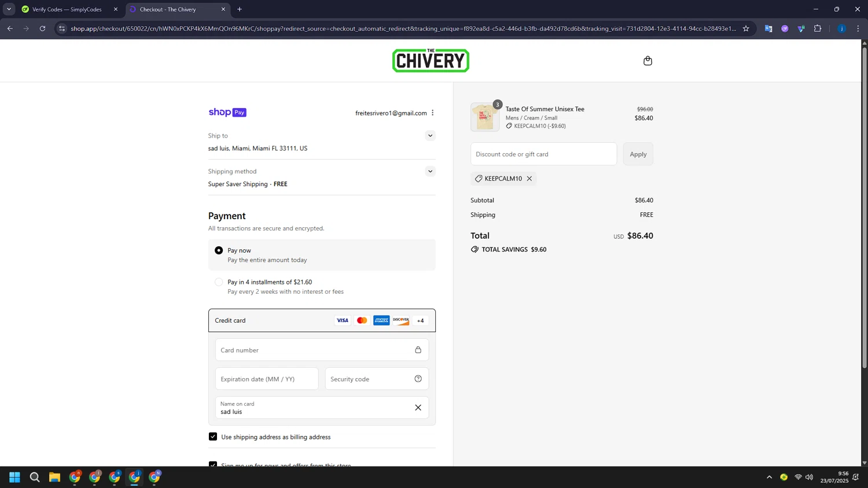This screenshot has width=868, height=488.
Task: Click the American Express logo
Action: [381, 320]
